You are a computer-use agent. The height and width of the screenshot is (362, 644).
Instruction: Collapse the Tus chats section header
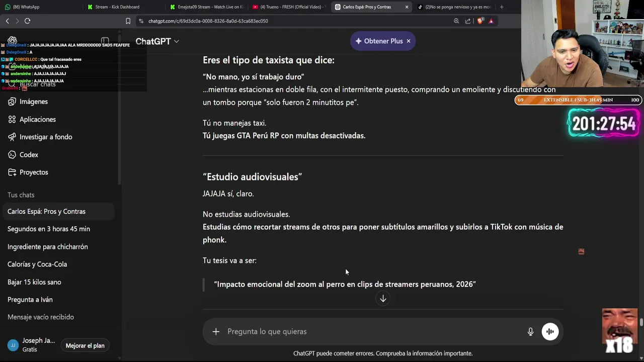click(21, 195)
